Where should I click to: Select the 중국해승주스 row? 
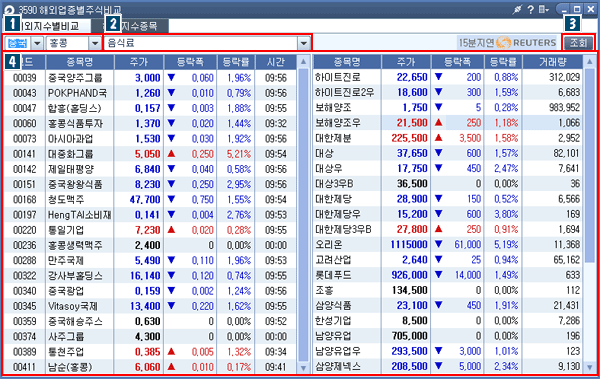[x=150, y=321]
